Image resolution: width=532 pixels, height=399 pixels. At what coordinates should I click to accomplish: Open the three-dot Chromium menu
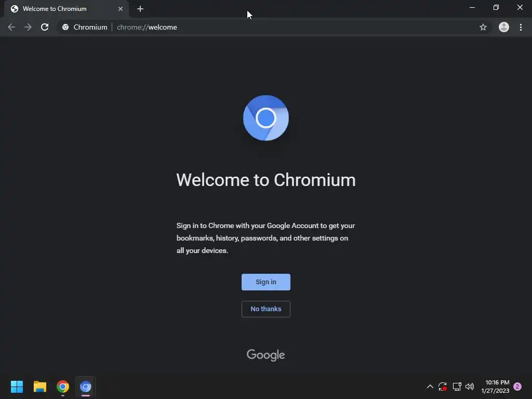[521, 27]
